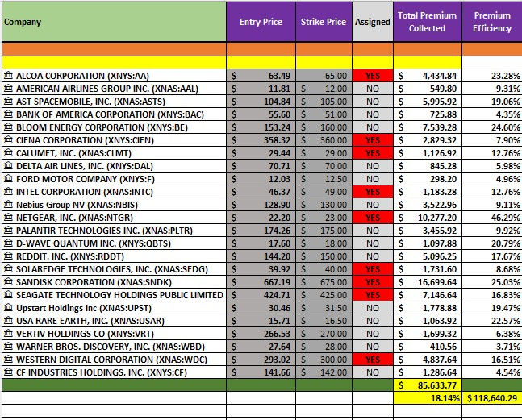Select entry price 667.19 for Sandisk
Viewport: 522px width, 420px height.
click(261, 282)
